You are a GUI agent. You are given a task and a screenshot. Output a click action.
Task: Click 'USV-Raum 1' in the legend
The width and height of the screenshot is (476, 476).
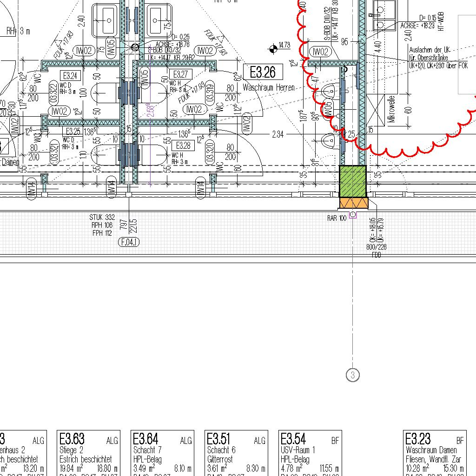298,450
